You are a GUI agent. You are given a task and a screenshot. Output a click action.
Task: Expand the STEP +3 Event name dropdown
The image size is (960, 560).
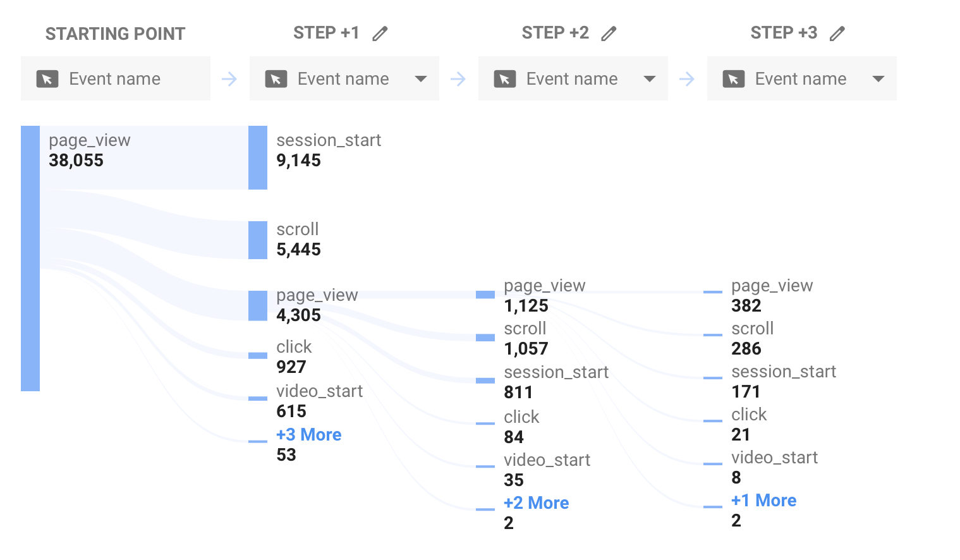point(802,78)
